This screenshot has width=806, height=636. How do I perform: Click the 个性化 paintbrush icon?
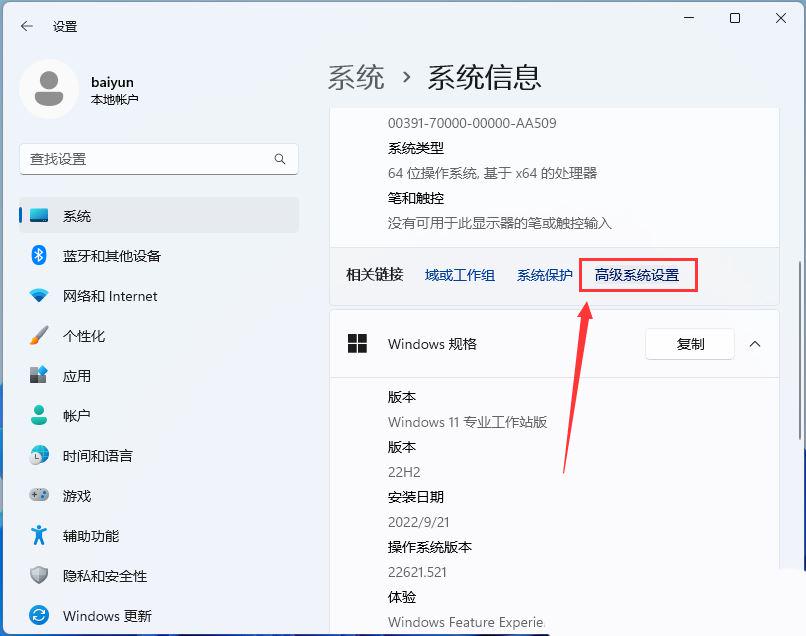39,335
